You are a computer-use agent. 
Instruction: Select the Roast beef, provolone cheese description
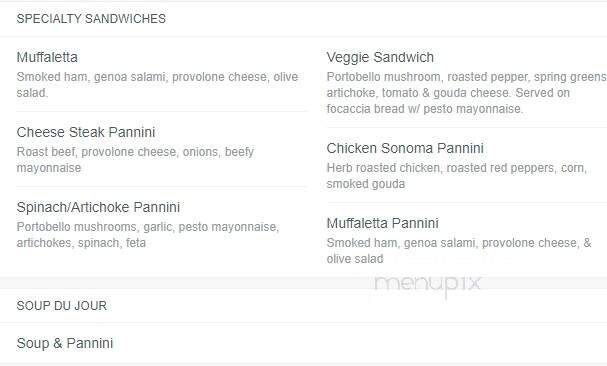tap(135, 160)
